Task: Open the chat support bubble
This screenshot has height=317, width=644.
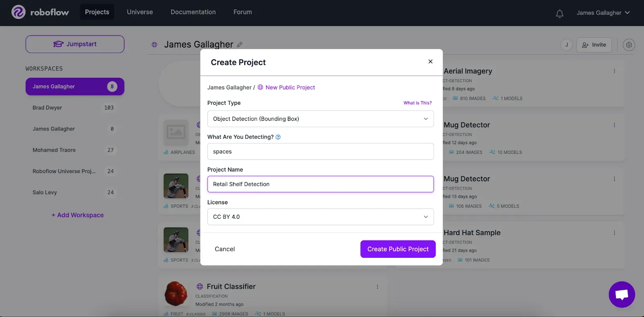Action: click(622, 294)
